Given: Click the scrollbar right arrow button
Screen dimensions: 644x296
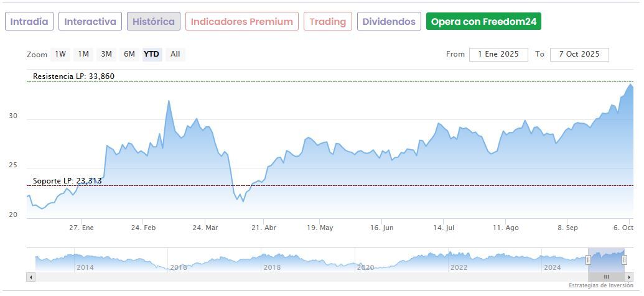Looking at the screenshot, I should coord(628,277).
